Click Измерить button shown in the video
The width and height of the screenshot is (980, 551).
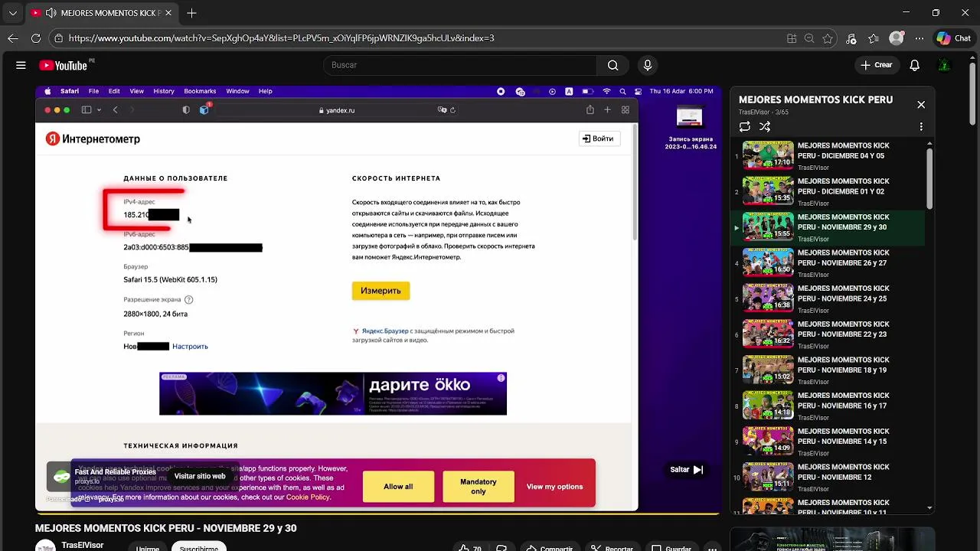381,291
